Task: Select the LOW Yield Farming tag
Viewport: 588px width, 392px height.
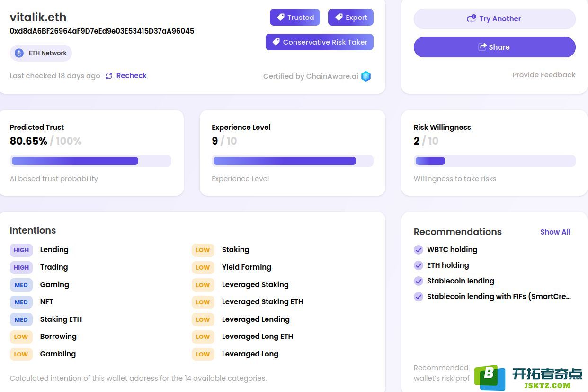Action: 203,267
